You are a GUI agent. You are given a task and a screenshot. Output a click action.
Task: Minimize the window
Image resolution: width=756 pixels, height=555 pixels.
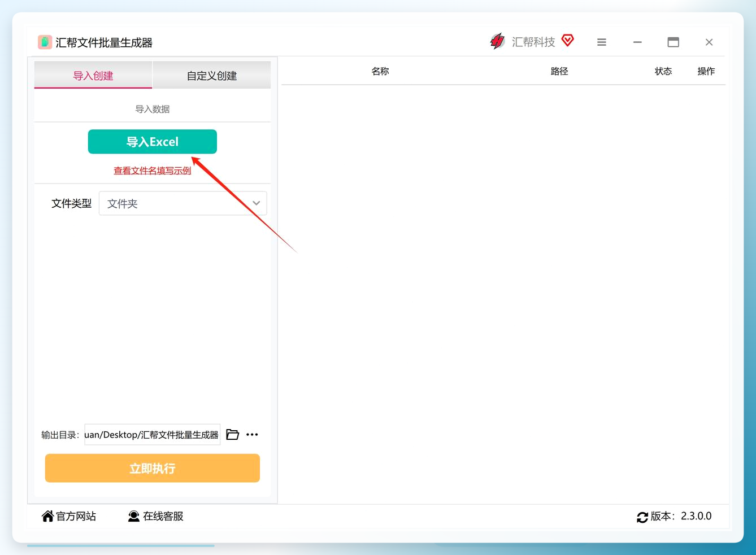pos(637,42)
